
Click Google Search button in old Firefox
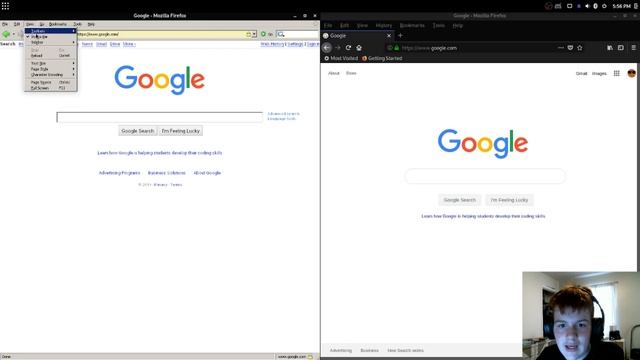coord(138,131)
